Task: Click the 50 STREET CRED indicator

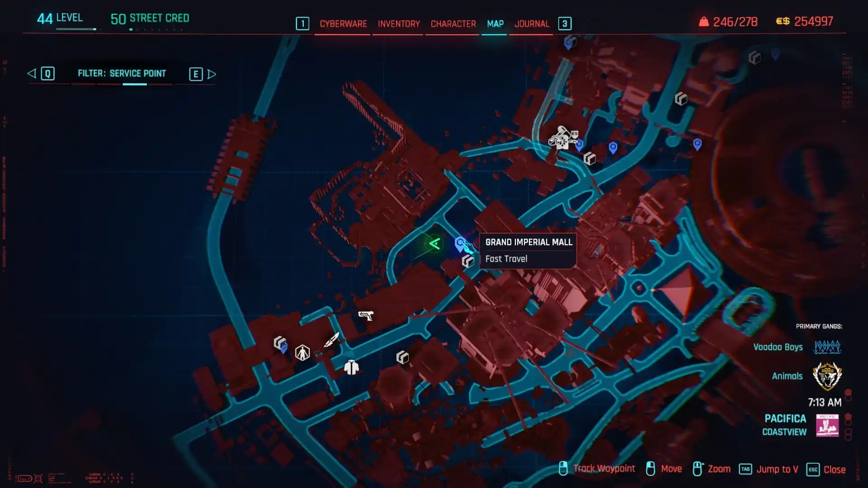Action: coord(150,19)
